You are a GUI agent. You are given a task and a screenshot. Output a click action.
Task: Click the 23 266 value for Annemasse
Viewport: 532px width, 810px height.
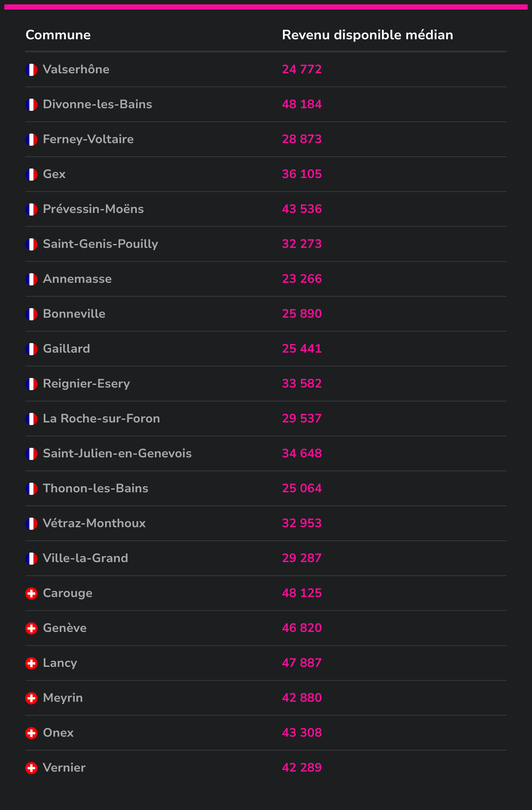pos(302,279)
